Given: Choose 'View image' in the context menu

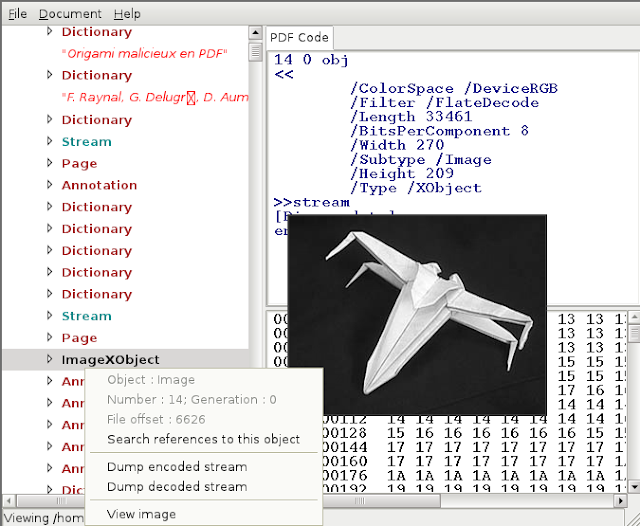Looking at the screenshot, I should (141, 514).
